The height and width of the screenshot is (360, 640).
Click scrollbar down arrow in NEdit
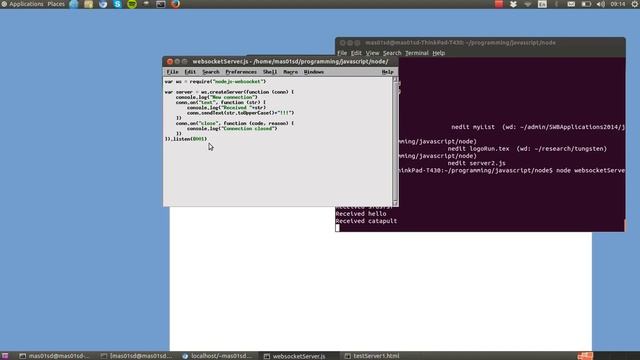[395, 203]
